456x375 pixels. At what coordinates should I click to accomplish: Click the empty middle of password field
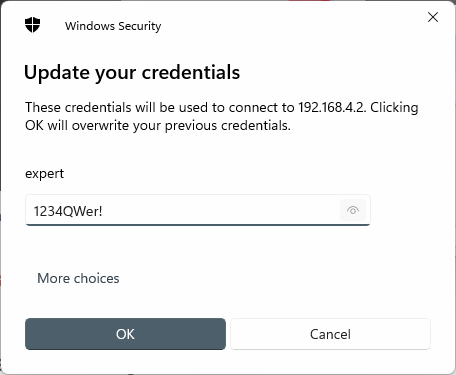tap(220, 210)
